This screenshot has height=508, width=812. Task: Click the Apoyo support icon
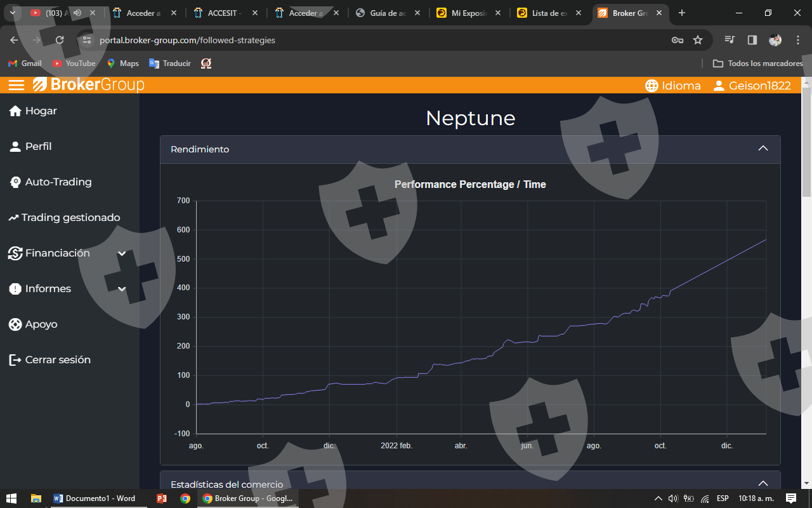[15, 324]
